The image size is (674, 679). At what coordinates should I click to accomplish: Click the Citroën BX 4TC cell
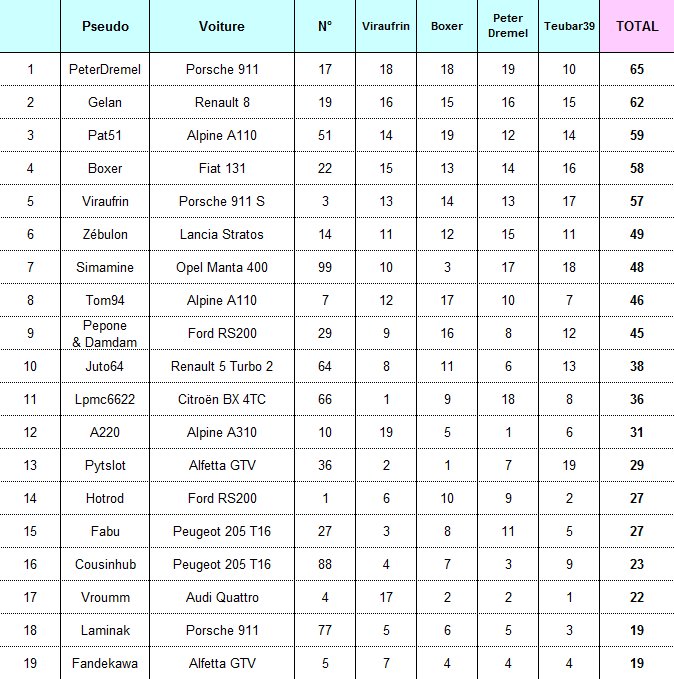click(222, 399)
